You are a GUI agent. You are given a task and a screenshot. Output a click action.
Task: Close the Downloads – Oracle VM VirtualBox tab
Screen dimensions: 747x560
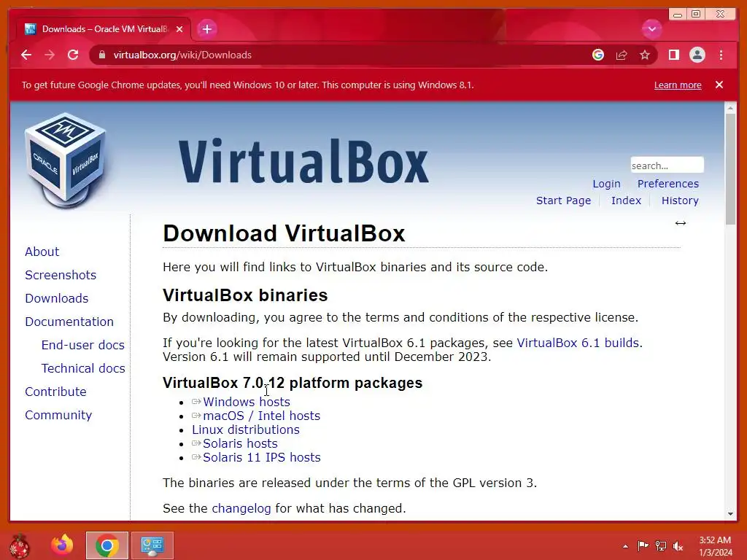pos(179,29)
